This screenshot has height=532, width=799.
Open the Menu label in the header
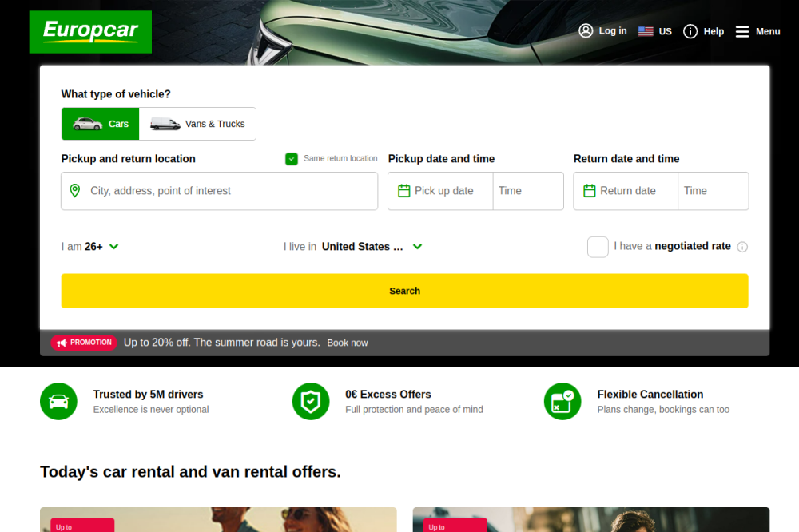768,32
